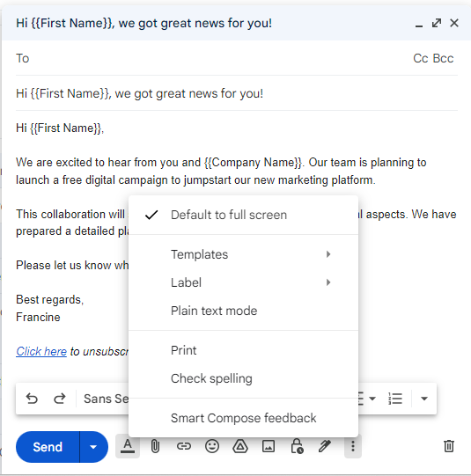Viewport: 471px width, 476px height.
Task: Open more formatting options dropdown arrow
Action: (424, 399)
